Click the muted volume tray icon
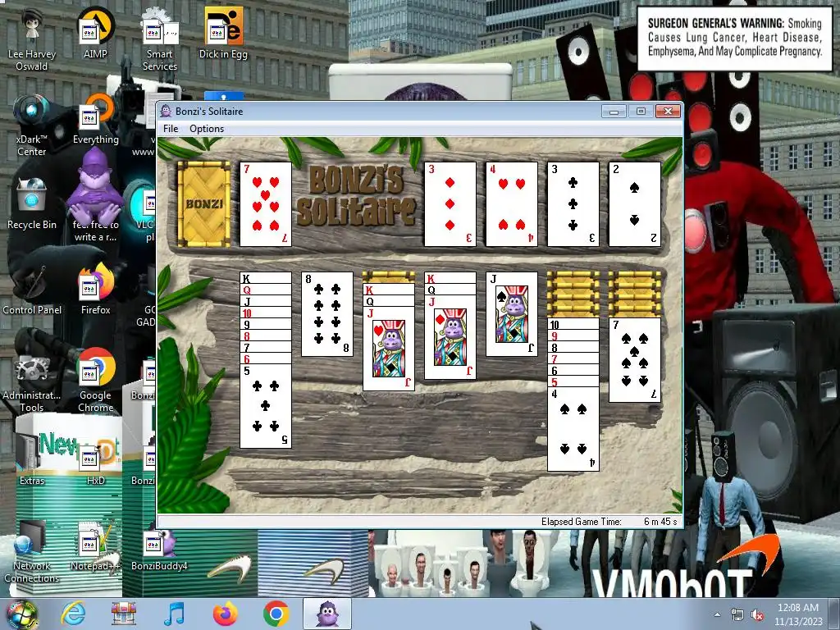 pos(757,615)
